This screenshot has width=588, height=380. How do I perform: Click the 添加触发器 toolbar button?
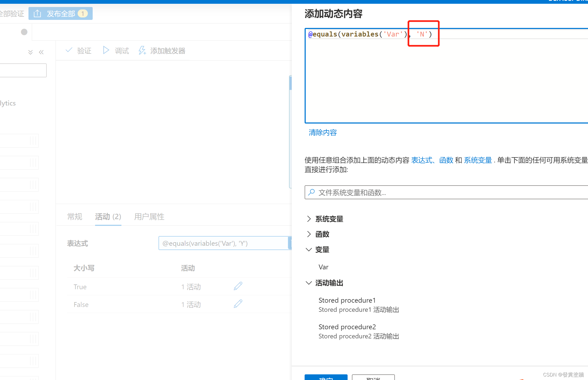pos(162,50)
